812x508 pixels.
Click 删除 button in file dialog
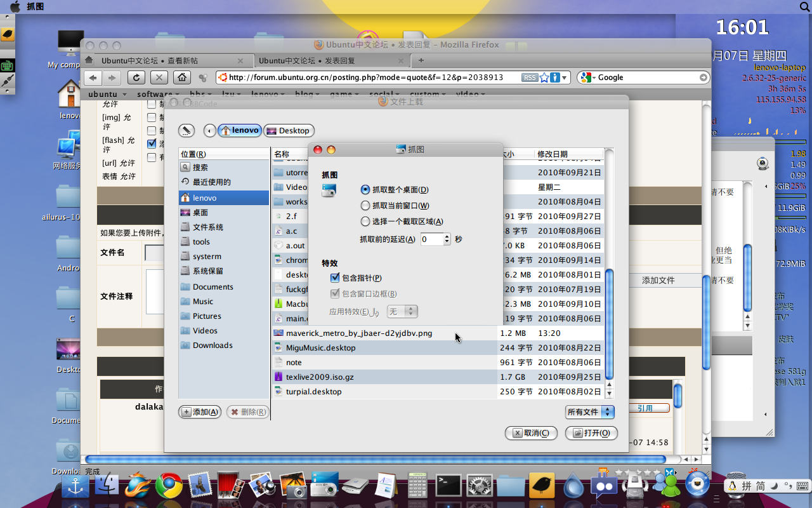[x=248, y=412]
